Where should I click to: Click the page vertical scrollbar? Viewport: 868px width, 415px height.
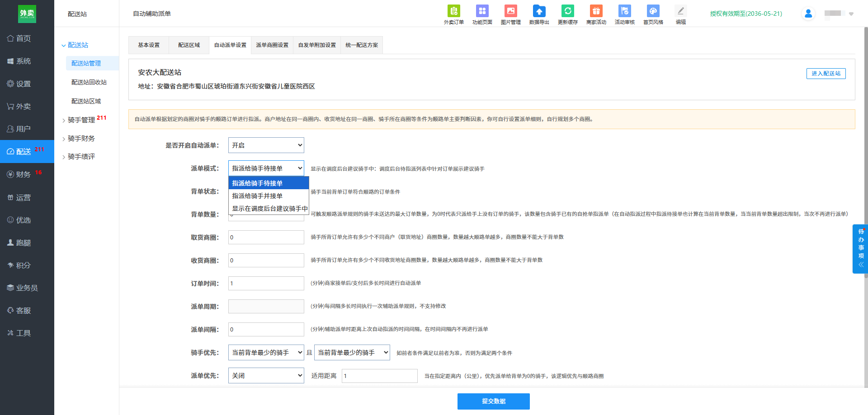(x=866, y=152)
